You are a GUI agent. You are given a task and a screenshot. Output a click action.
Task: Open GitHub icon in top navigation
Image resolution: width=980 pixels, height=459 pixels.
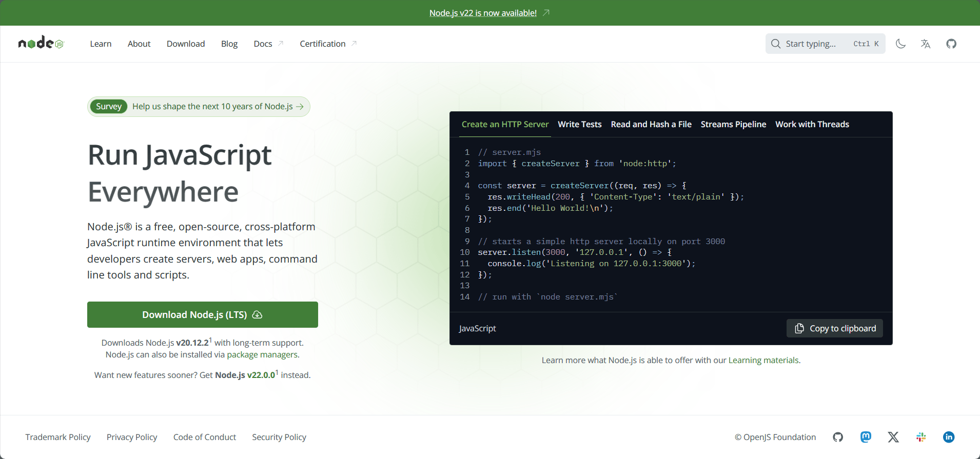point(951,44)
